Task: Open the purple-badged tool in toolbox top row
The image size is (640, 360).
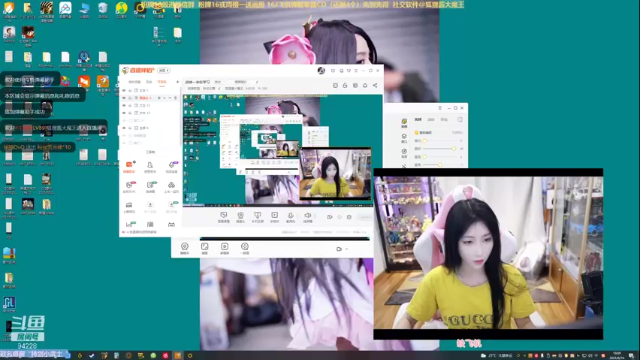Action: [171, 167]
